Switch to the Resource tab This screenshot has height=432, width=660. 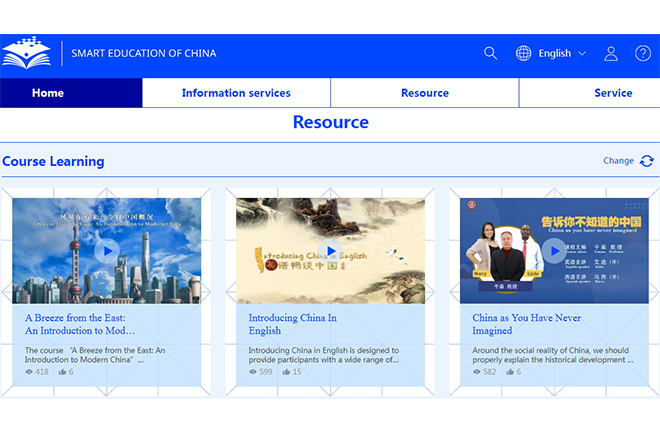[425, 93]
